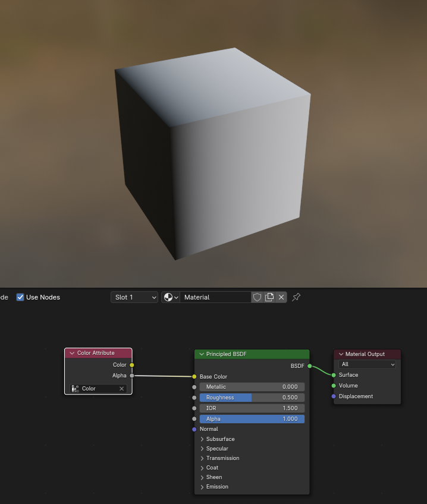Adjust the Metallic slider

[252, 387]
